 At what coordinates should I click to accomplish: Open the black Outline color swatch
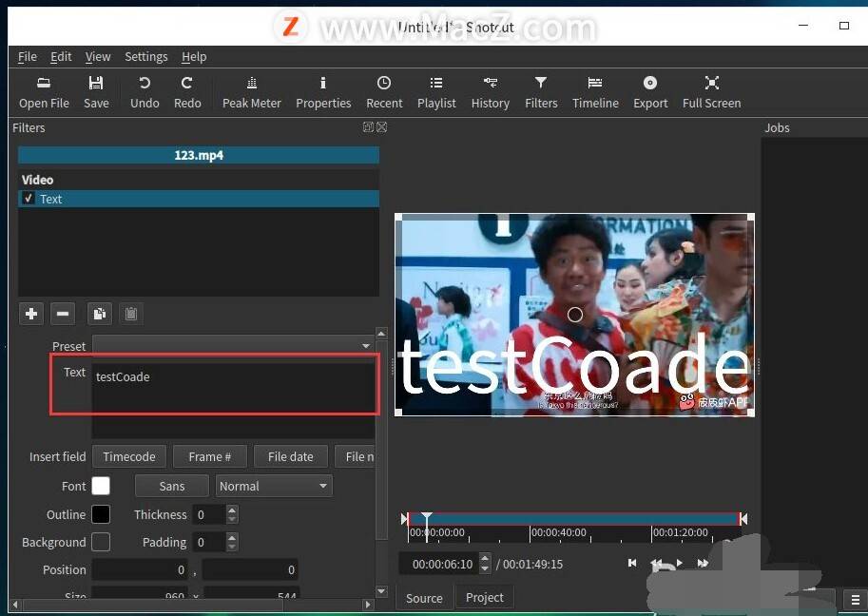pyautogui.click(x=100, y=514)
